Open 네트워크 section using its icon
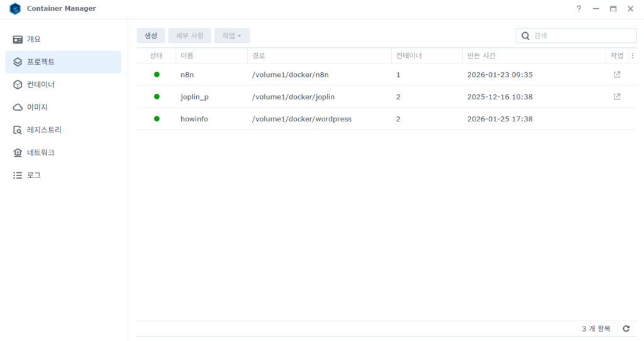644x341 pixels. [x=18, y=153]
